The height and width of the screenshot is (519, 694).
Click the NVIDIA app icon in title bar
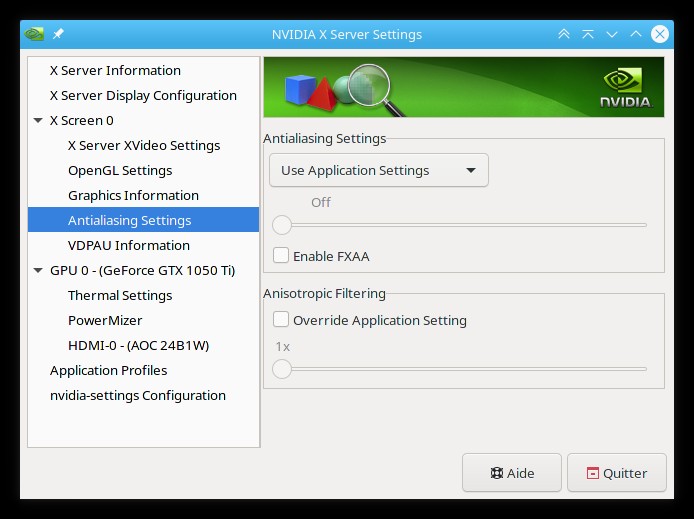point(34,34)
